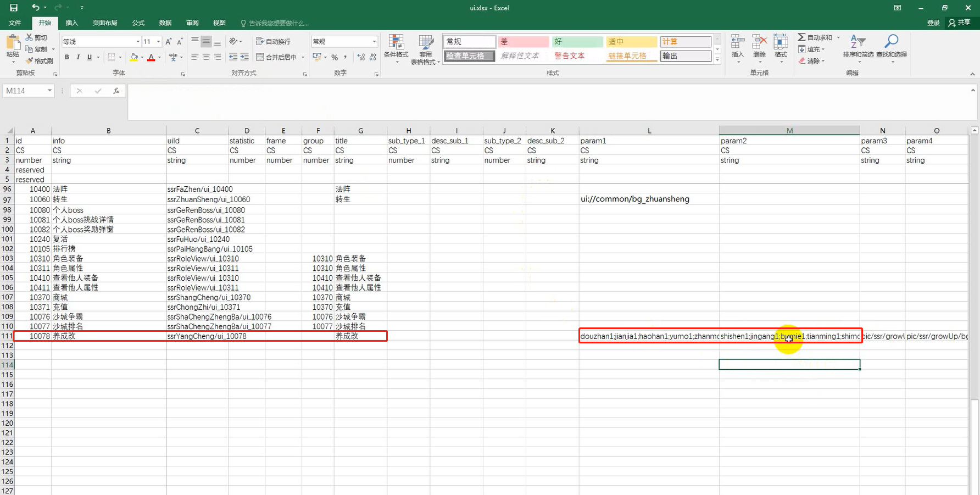The image size is (980, 495).
Task: Switch to the 公式 (Formulas) tab
Action: pos(138,23)
